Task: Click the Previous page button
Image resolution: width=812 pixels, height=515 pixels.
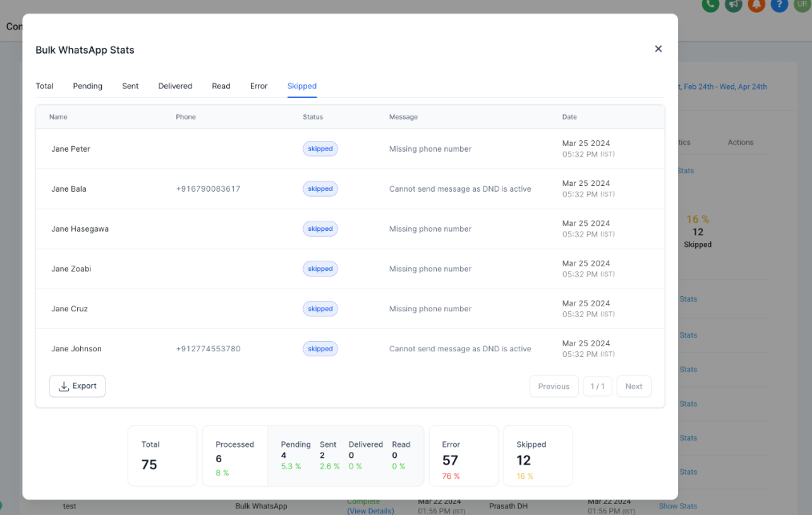Action: tap(554, 387)
